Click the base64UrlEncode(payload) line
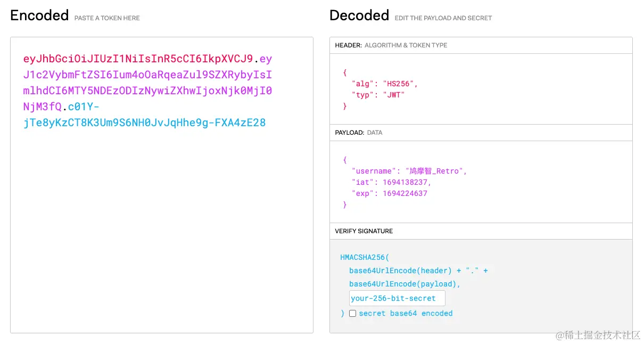Screen dimensions: 644x344 point(405,284)
